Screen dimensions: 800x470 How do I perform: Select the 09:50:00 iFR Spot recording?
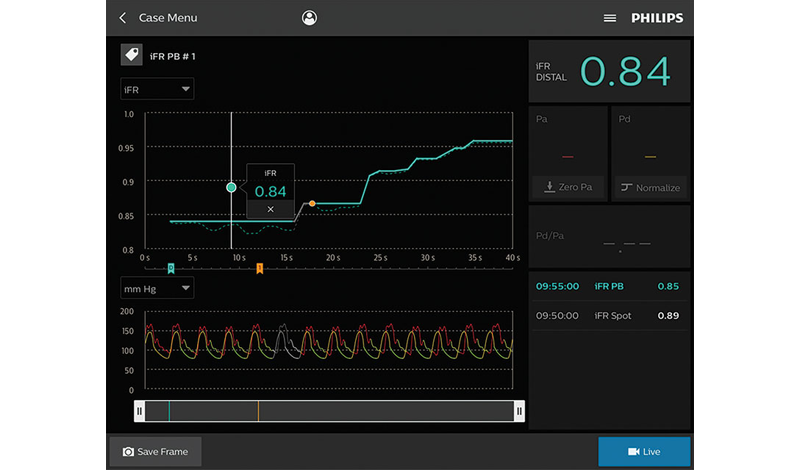tap(608, 316)
